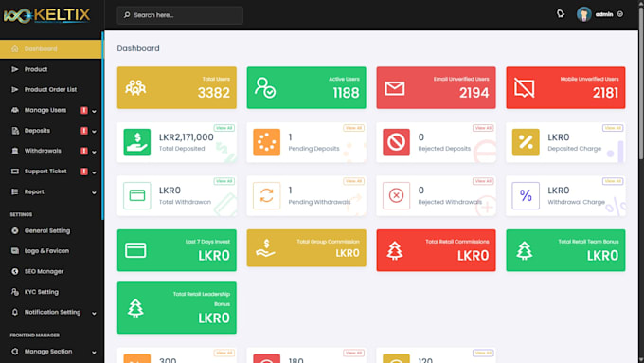This screenshot has width=644, height=363.
Task: Open the admin account dropdown arrow
Action: (x=620, y=14)
